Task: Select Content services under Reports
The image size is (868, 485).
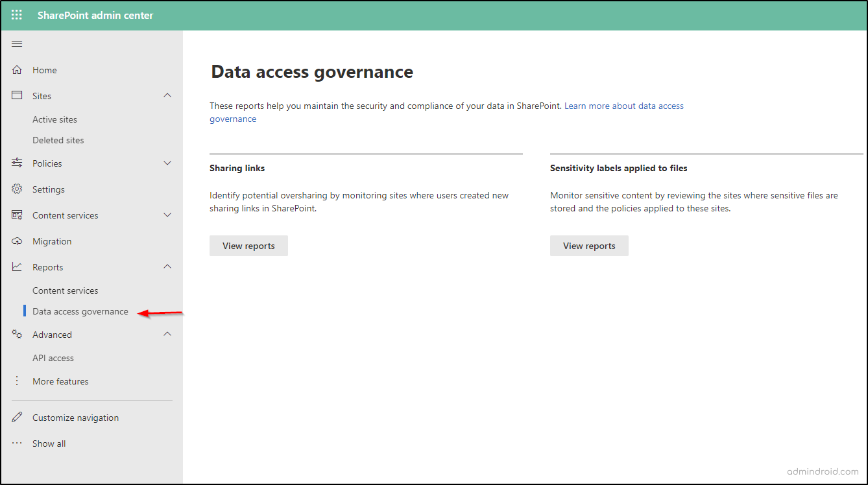Action: [66, 290]
